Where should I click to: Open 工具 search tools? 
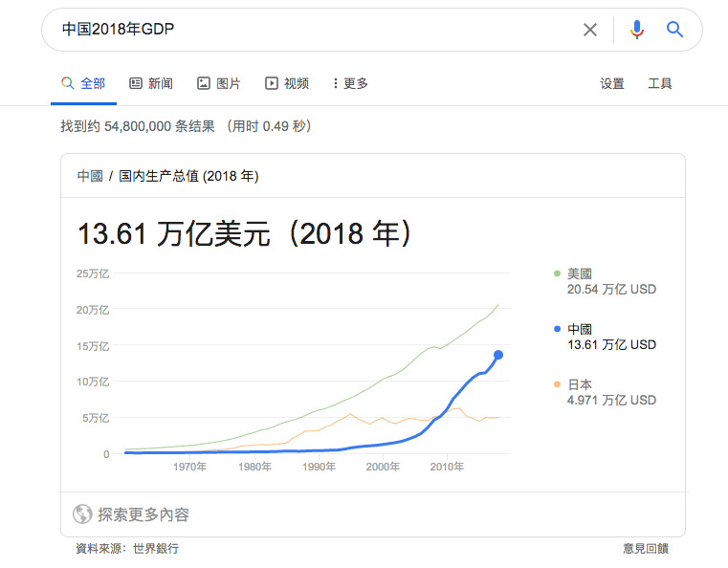pyautogui.click(x=660, y=83)
